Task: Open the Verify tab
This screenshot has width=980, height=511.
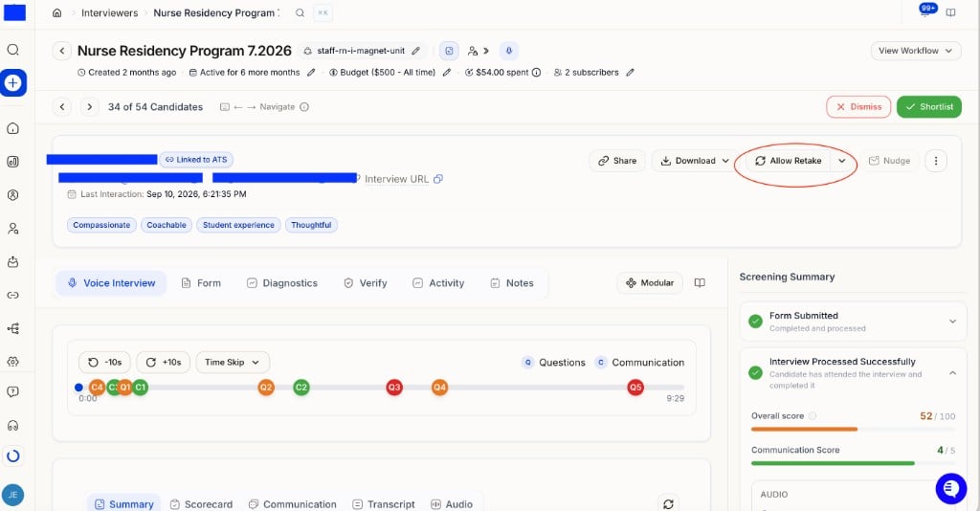Action: pos(365,283)
